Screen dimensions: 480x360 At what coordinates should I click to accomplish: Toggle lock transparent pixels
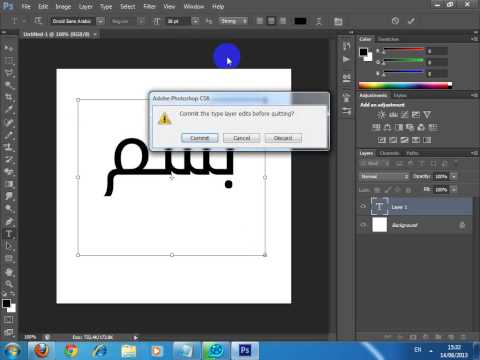[377, 190]
